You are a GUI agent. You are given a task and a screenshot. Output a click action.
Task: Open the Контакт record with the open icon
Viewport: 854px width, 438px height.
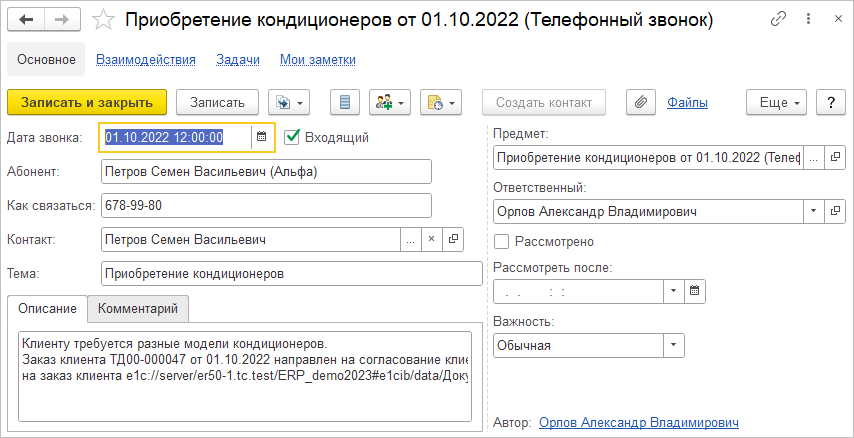[455, 239]
